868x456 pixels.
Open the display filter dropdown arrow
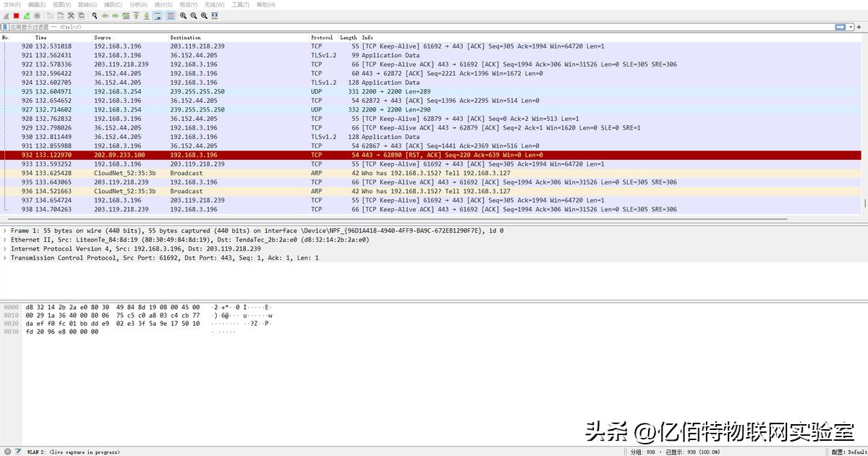851,26
